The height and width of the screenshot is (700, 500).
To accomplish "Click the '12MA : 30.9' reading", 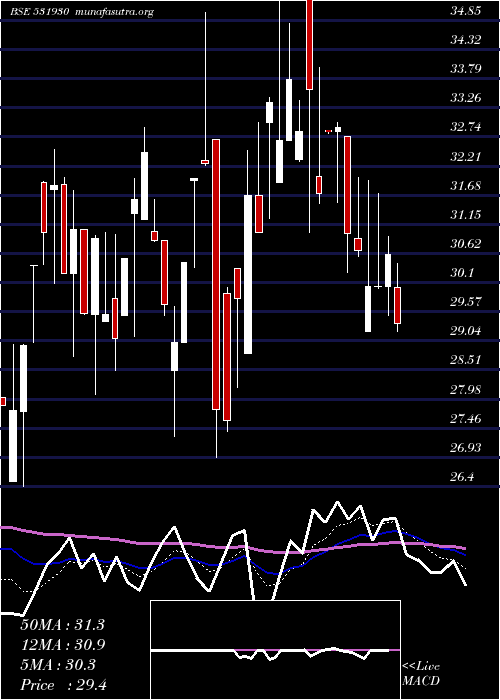I will (x=62, y=645).
